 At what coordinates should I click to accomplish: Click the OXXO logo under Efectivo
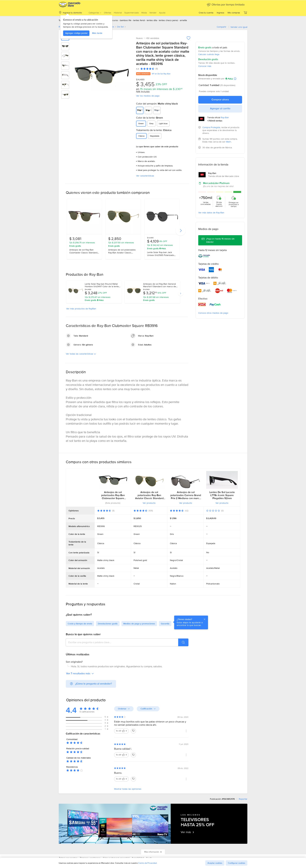tap(202, 304)
